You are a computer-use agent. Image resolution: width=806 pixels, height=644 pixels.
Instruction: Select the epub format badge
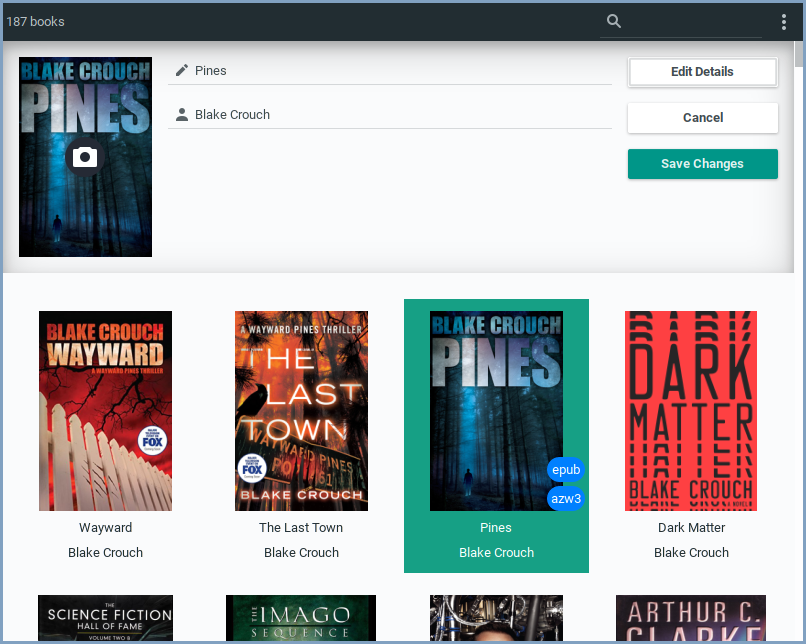(566, 469)
